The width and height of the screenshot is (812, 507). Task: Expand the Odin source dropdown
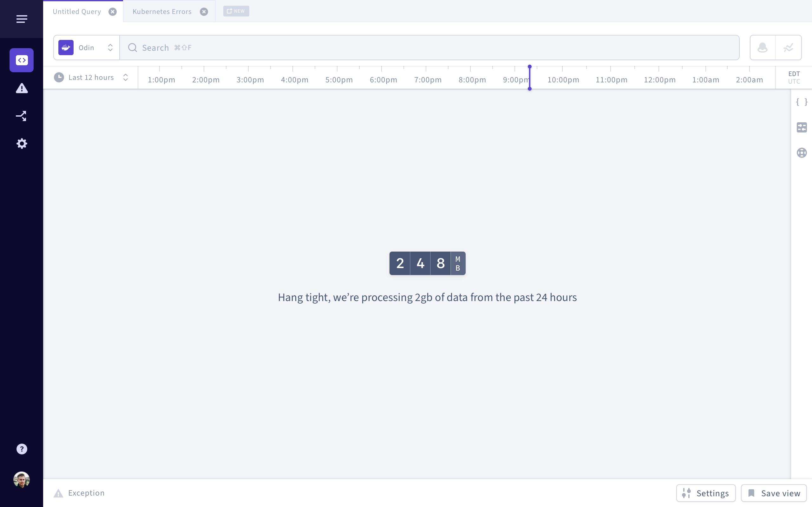87,48
